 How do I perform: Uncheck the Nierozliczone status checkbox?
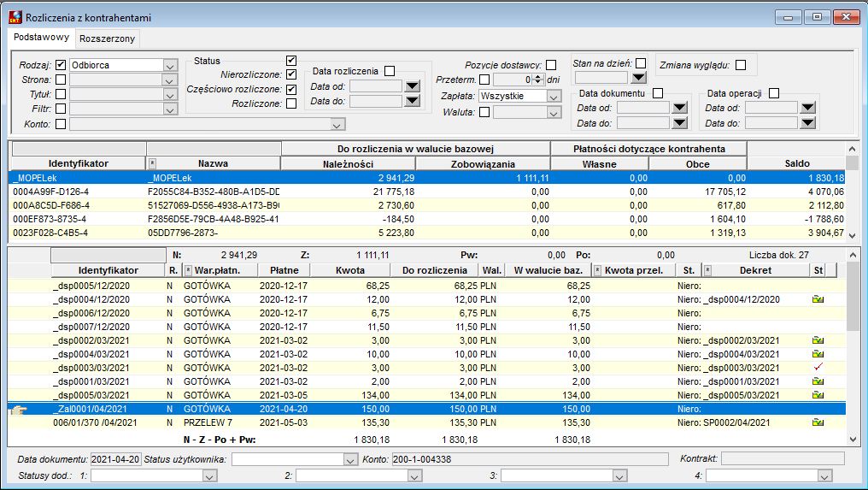[x=291, y=74]
